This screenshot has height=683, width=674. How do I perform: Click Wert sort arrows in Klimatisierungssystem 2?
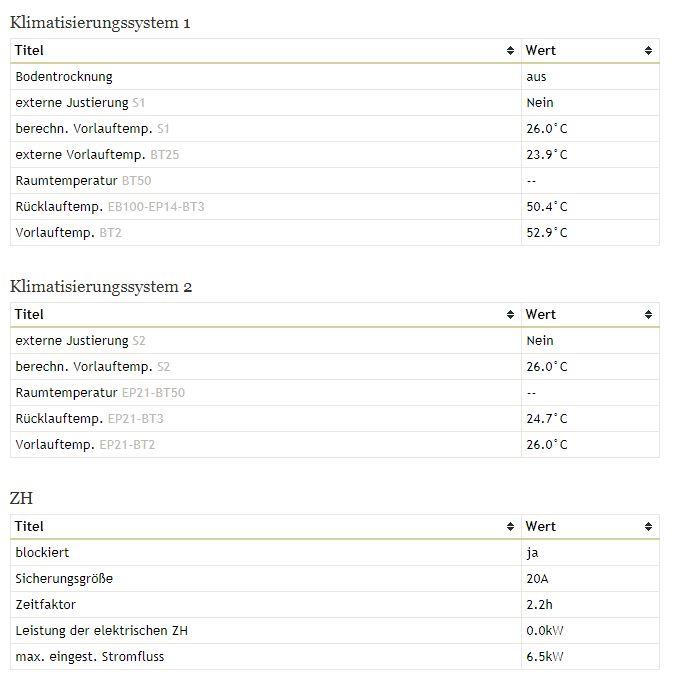[648, 314]
